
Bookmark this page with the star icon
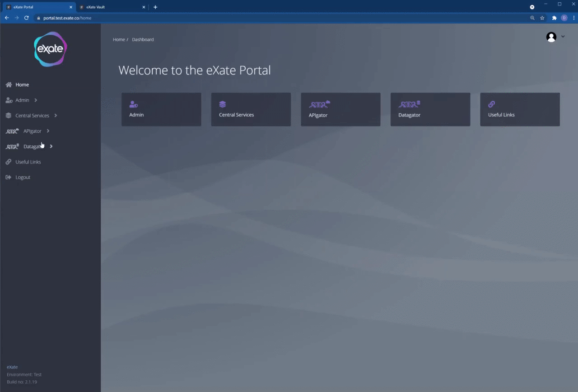point(542,18)
